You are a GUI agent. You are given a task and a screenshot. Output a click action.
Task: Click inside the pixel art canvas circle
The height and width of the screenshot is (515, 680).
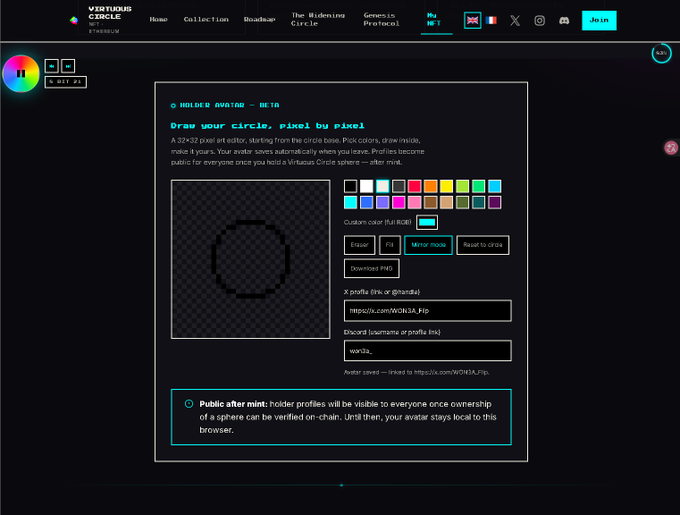click(250, 259)
